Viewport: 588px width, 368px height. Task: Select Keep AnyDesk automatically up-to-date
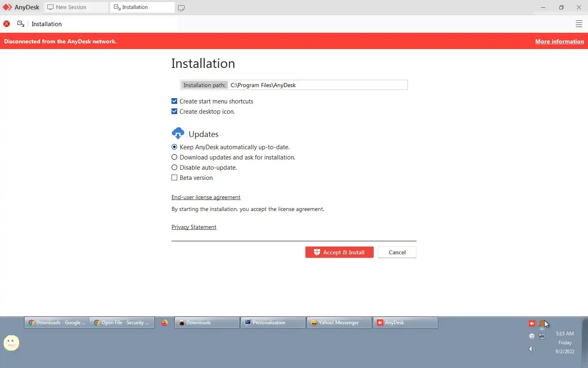click(174, 147)
